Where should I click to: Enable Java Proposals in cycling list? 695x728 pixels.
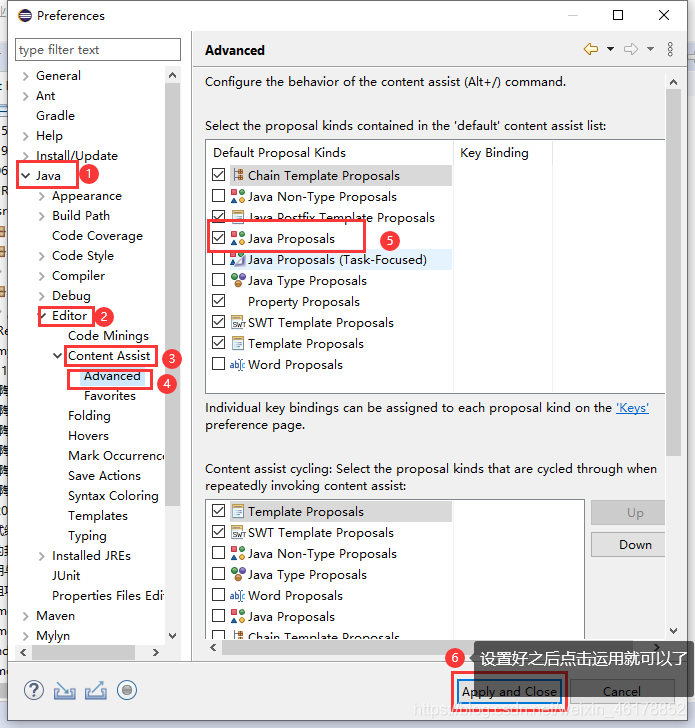pos(218,616)
